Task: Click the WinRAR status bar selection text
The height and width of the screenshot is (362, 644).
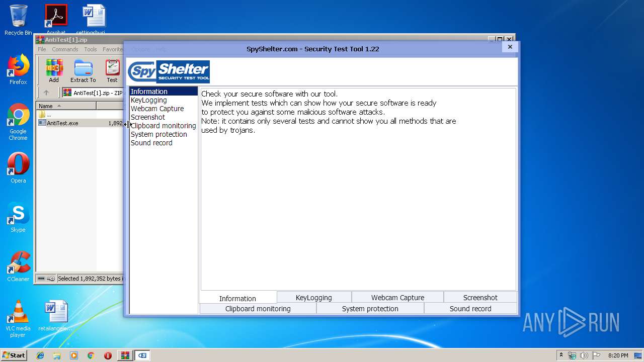Action: [90, 279]
